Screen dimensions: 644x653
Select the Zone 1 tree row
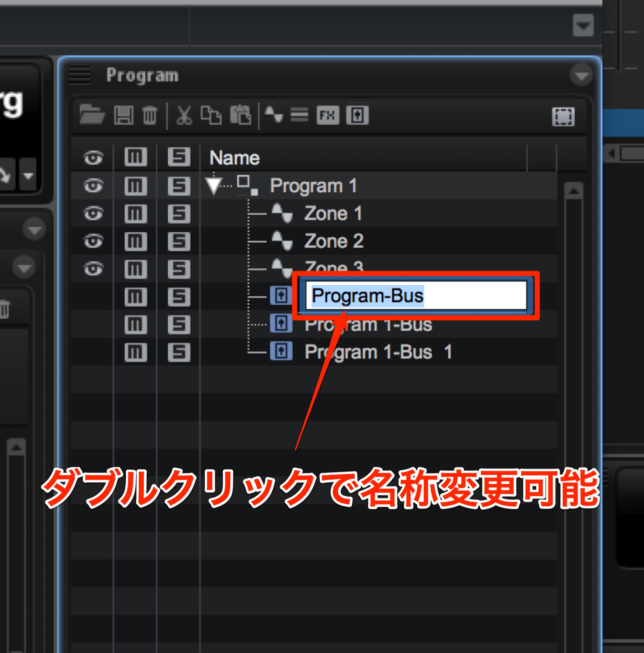pos(314,213)
